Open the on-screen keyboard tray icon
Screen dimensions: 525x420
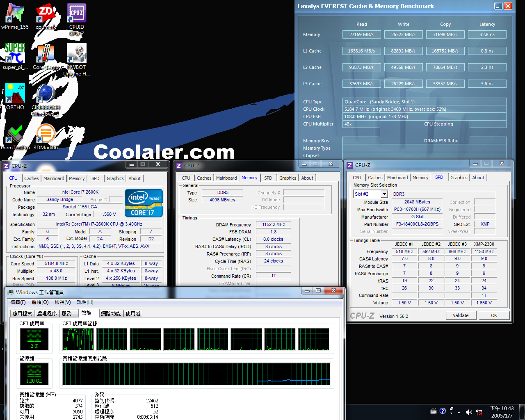pos(434,411)
